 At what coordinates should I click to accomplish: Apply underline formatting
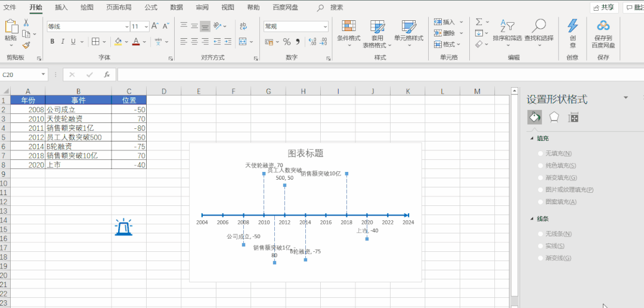[x=73, y=42]
